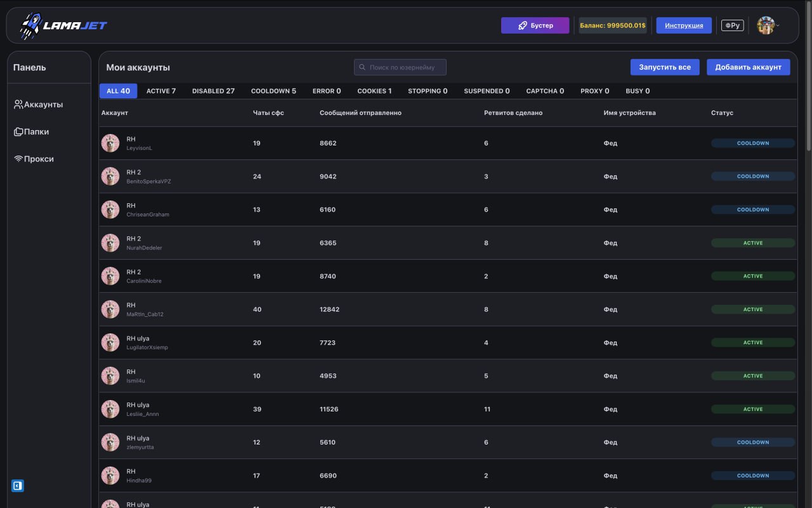Filter by the BUSY 0 tab
The height and width of the screenshot is (508, 812).
point(638,91)
